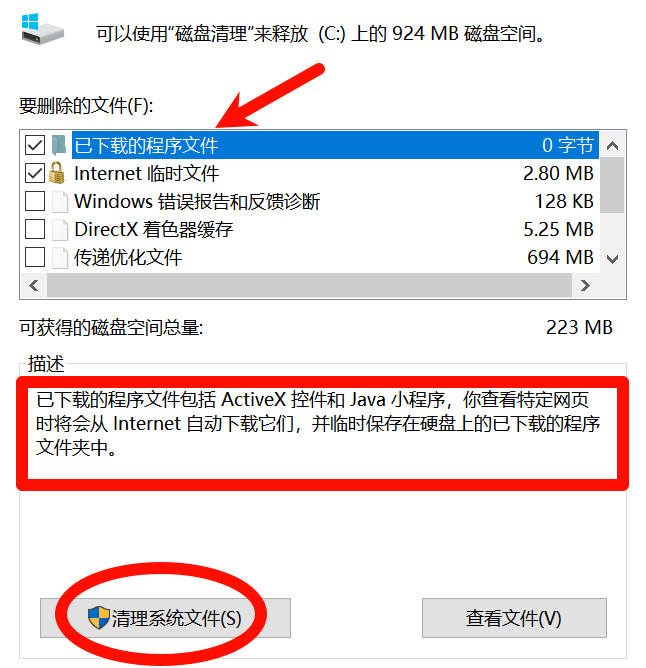Check the Windows 错误报告和反馈诊断 checkbox
Image resolution: width=646 pixels, height=668 pixels.
(x=35, y=201)
